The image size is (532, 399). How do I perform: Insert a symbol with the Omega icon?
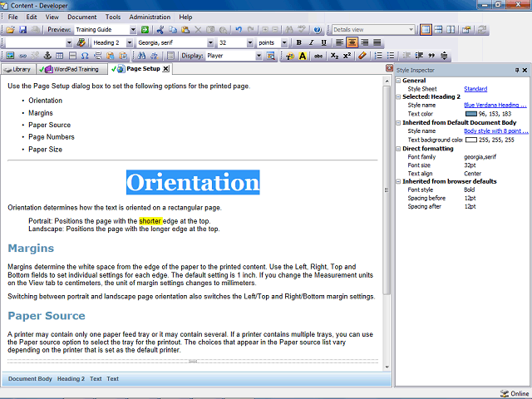[x=85, y=56]
